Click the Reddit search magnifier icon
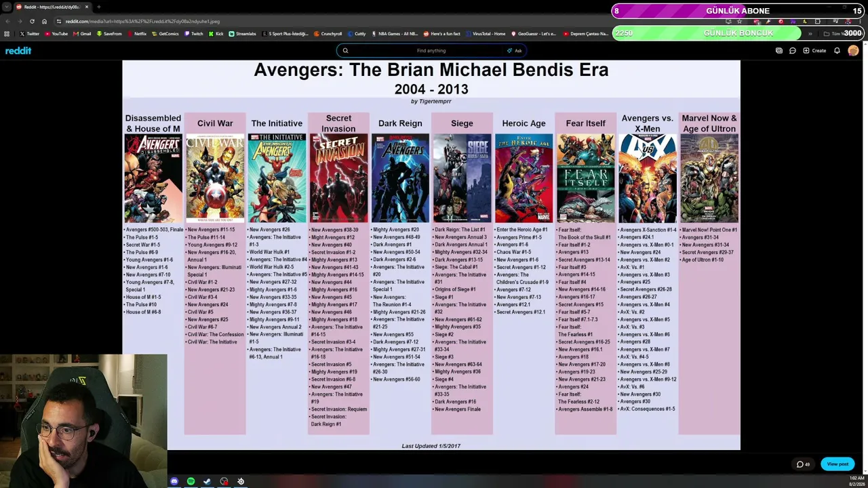 [x=345, y=51]
